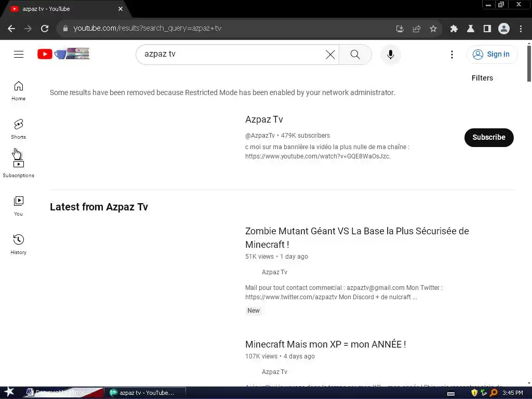Open the YouTube hamburger guide menu
This screenshot has width=532, height=399.
(19, 54)
